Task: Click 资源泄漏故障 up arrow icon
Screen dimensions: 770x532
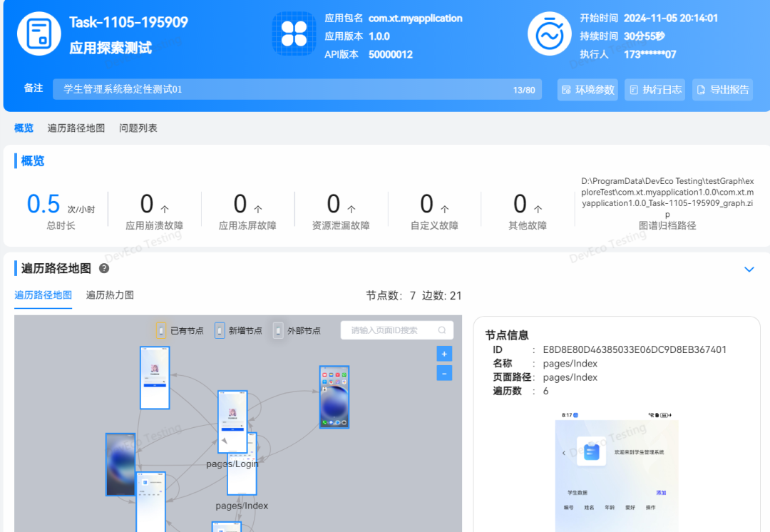Action: (351, 209)
